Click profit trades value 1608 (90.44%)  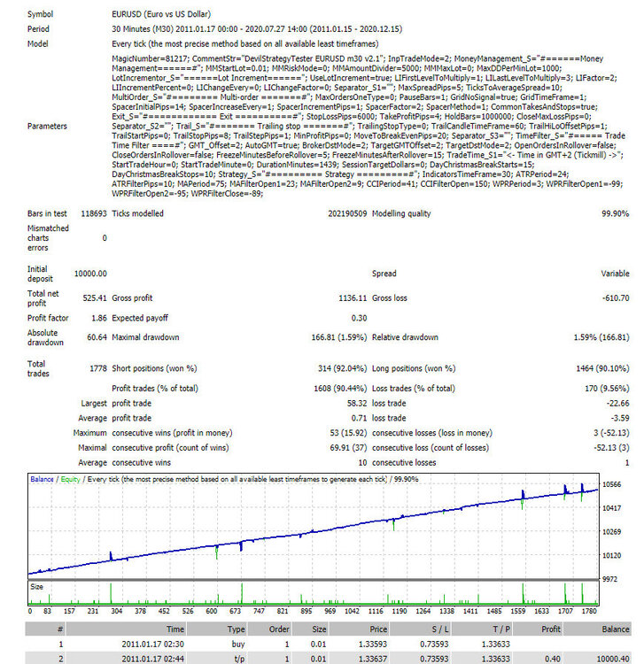point(340,389)
